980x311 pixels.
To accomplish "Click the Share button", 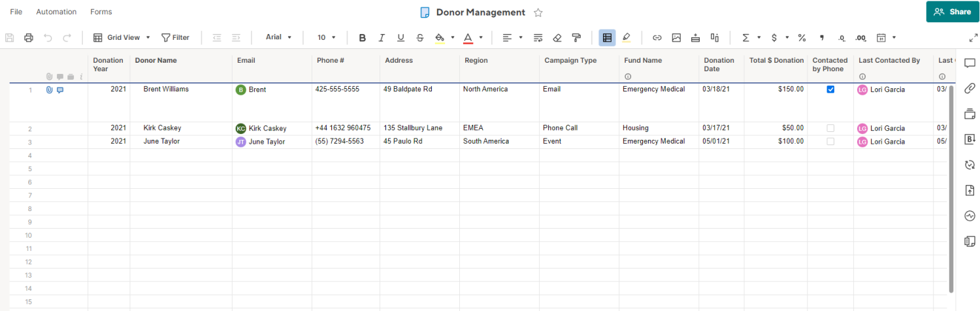I will pos(953,12).
